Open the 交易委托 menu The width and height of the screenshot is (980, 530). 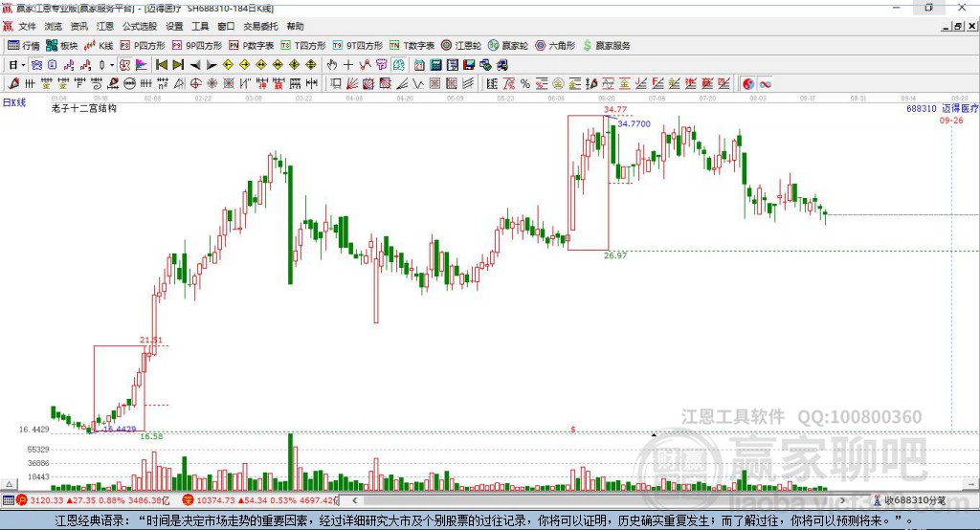pos(260,26)
